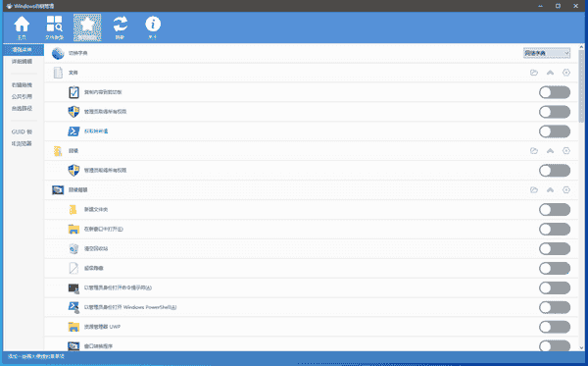588x366 pixels.
Task: Turn on the UWP explorer item switch
Action: point(555,327)
